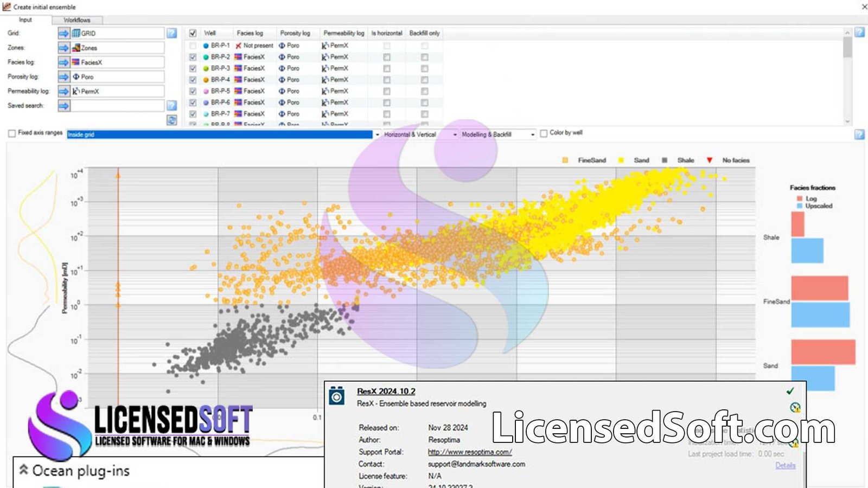The height and width of the screenshot is (488, 868).
Task: Click the green FineSand legend color swatch
Action: click(x=564, y=160)
